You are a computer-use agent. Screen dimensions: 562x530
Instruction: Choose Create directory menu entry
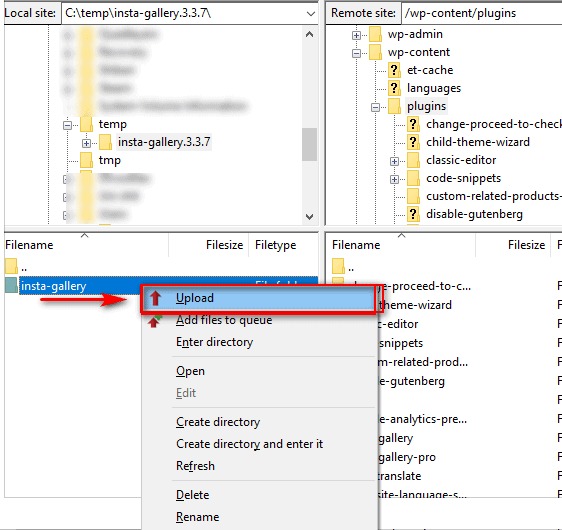(259, 422)
